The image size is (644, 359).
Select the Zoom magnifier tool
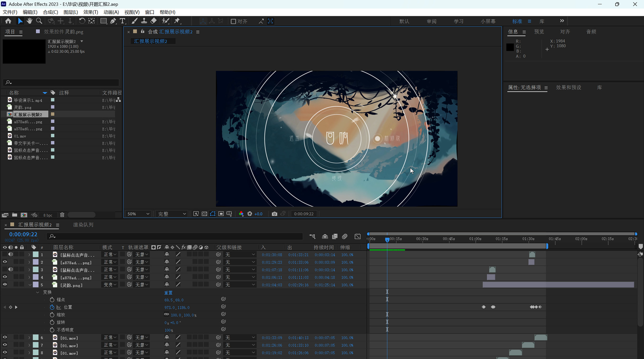39,21
